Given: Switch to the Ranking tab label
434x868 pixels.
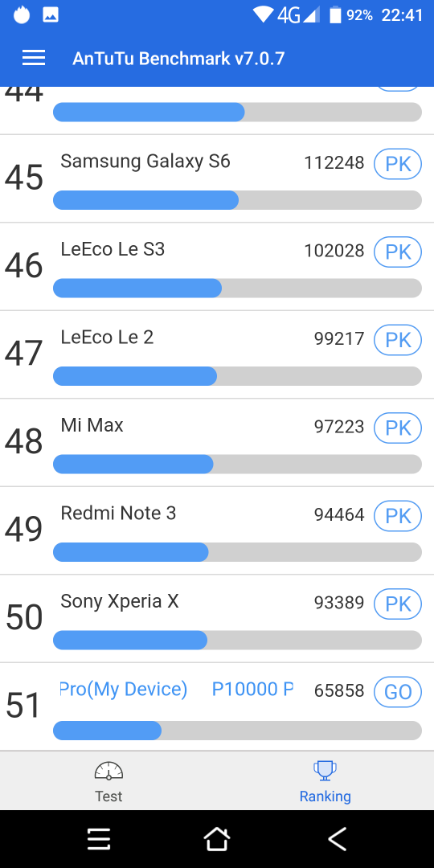Looking at the screenshot, I should [x=325, y=796].
